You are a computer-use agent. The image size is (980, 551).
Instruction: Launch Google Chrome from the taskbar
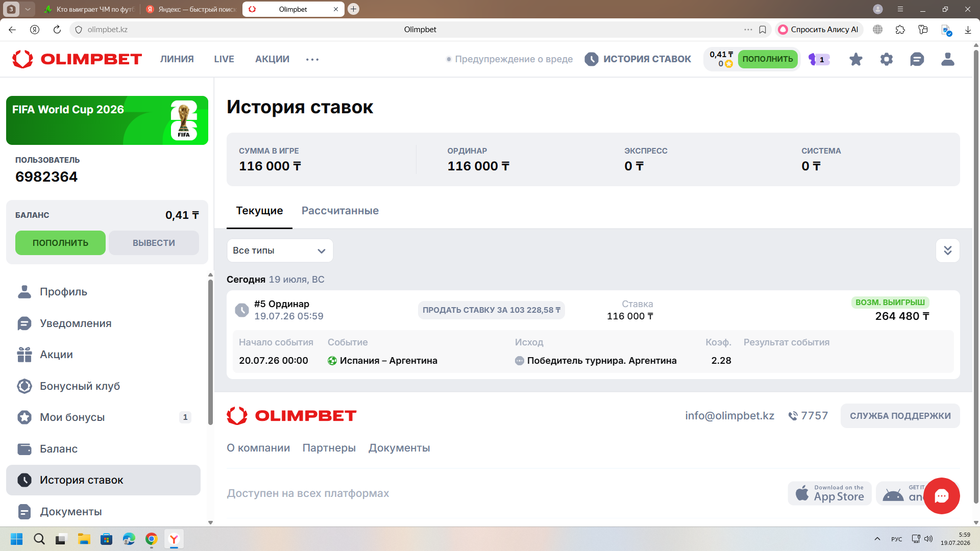coord(152,539)
